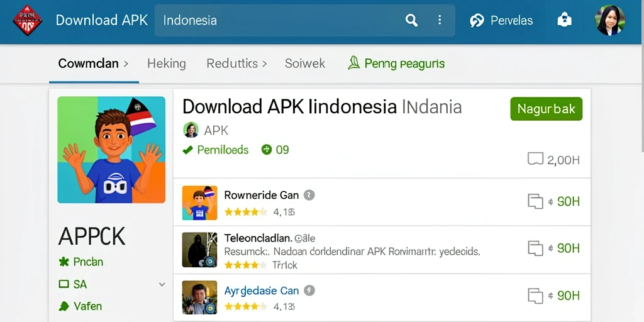Image resolution: width=644 pixels, height=322 pixels.
Task: Open the Ayrgedasie Can app title
Action: (261, 291)
